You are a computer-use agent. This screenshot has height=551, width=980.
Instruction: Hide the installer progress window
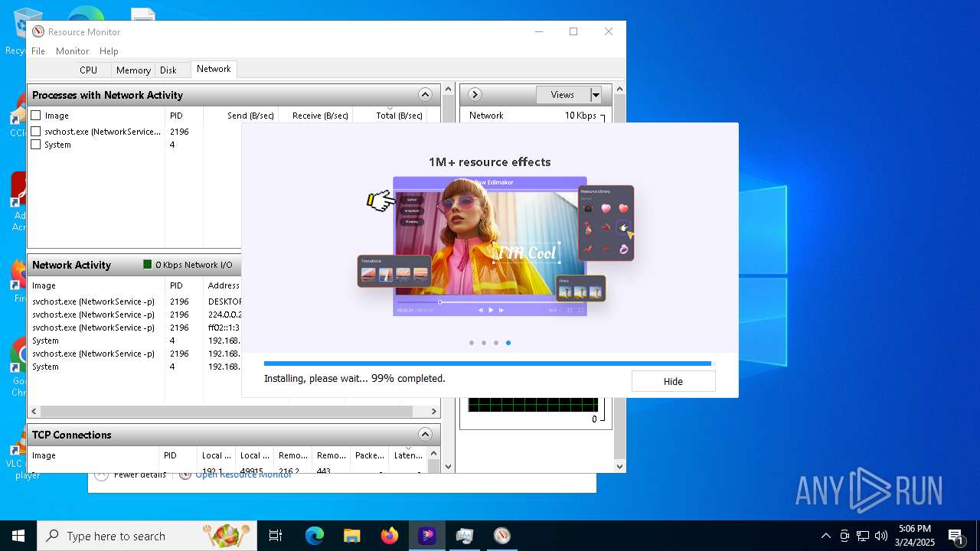point(673,381)
